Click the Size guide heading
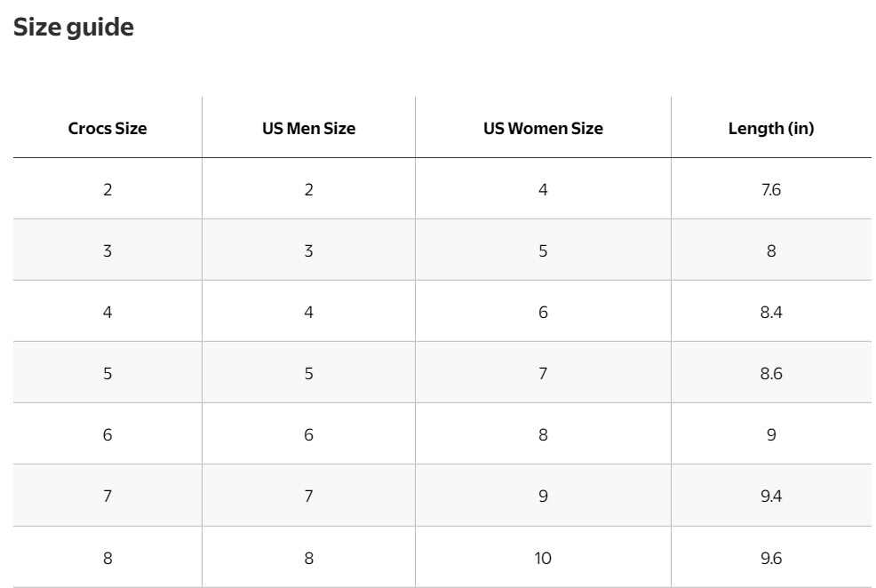The width and height of the screenshot is (876, 588). [74, 28]
